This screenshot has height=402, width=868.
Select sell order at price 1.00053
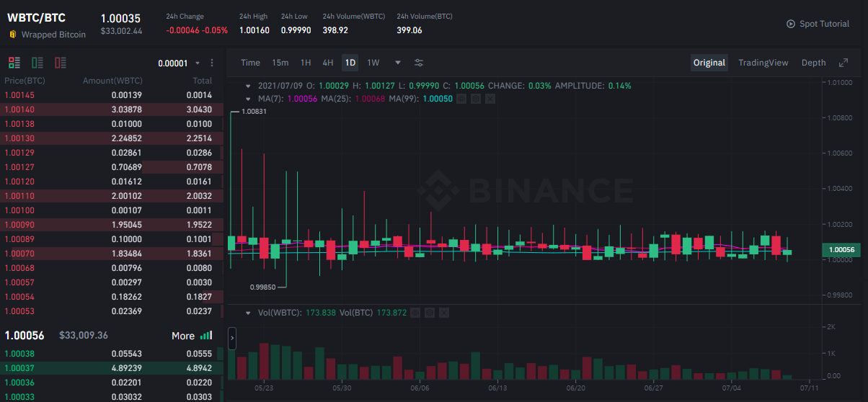tap(112, 311)
